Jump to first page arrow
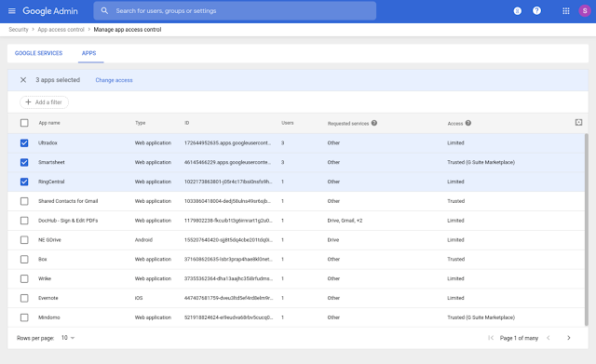This screenshot has width=596, height=364. 491,338
